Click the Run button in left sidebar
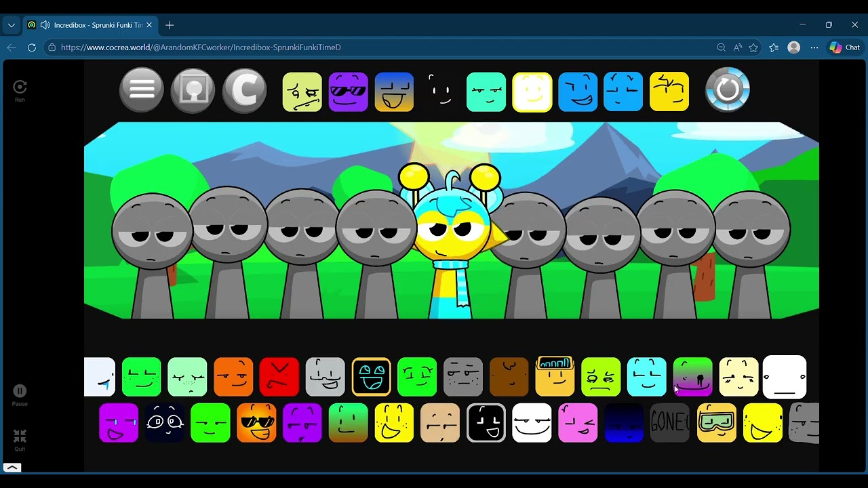 [20, 91]
